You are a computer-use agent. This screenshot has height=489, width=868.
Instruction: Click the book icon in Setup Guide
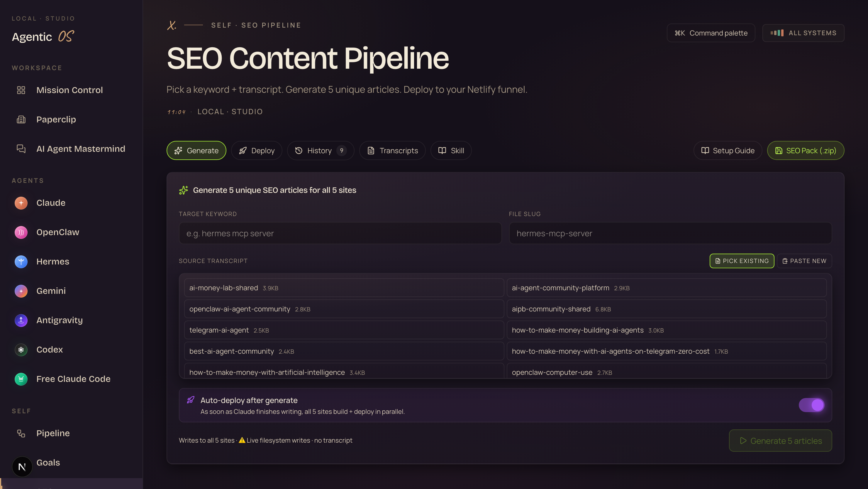pyautogui.click(x=705, y=151)
